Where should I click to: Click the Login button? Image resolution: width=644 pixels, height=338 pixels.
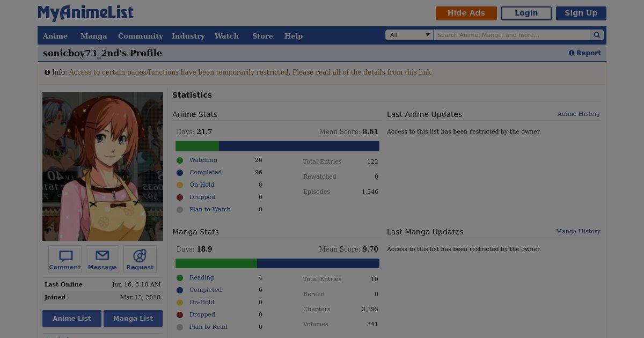click(526, 13)
